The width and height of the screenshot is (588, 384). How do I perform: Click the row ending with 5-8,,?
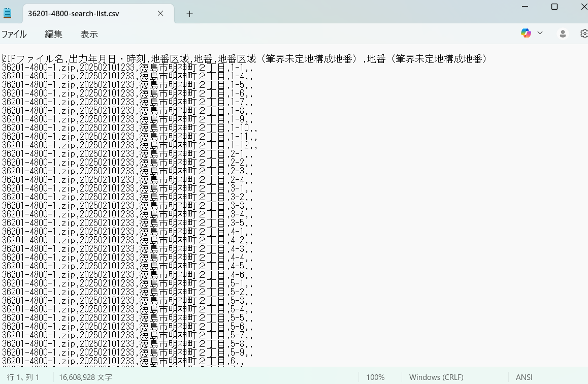[127, 343]
